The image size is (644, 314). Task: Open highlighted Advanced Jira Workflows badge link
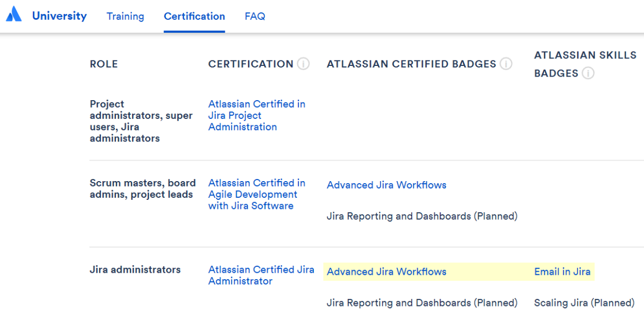(x=386, y=272)
